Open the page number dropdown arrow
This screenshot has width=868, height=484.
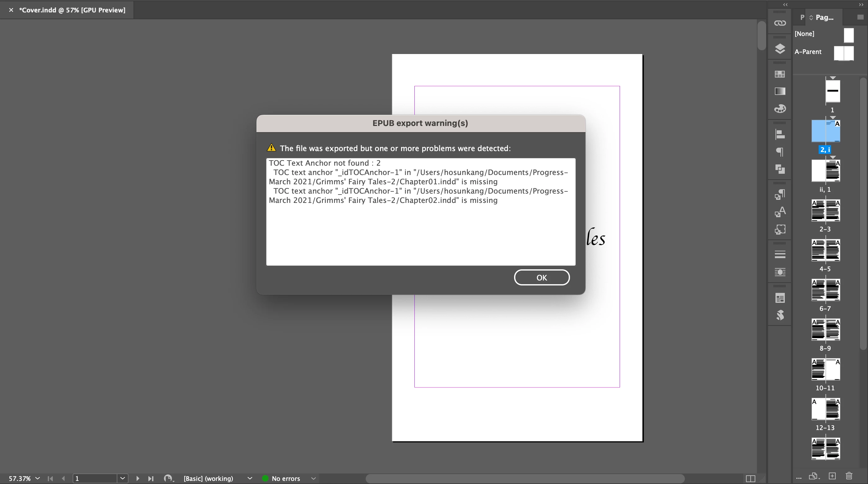tap(123, 478)
